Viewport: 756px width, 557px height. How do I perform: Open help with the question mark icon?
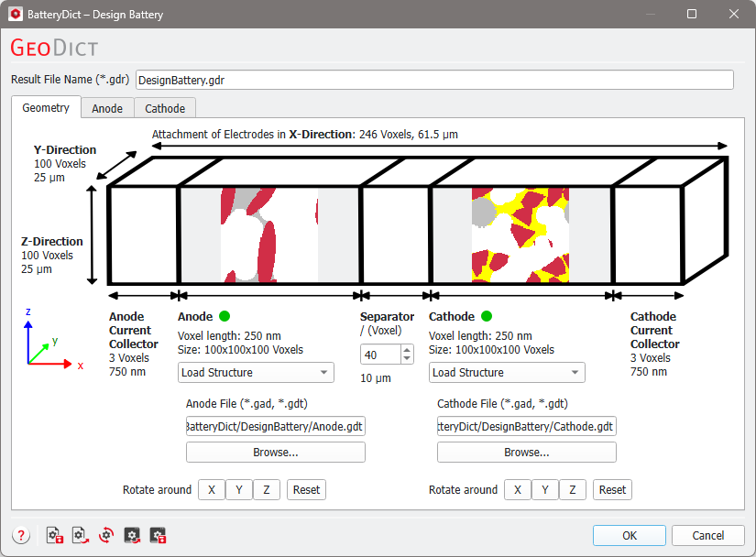21,535
